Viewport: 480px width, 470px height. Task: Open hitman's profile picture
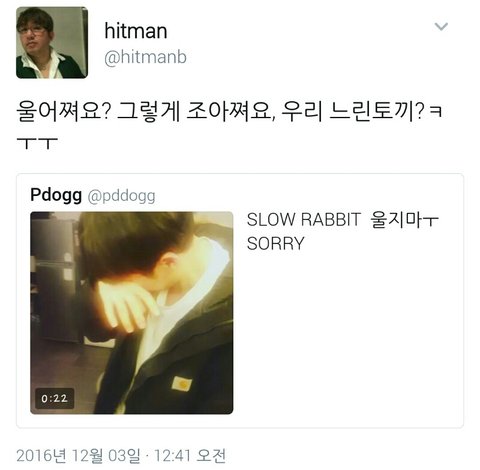tap(52, 43)
